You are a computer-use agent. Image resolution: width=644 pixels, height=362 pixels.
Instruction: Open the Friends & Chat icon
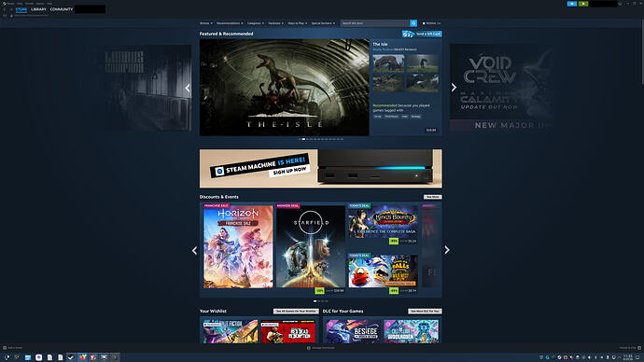(639, 348)
